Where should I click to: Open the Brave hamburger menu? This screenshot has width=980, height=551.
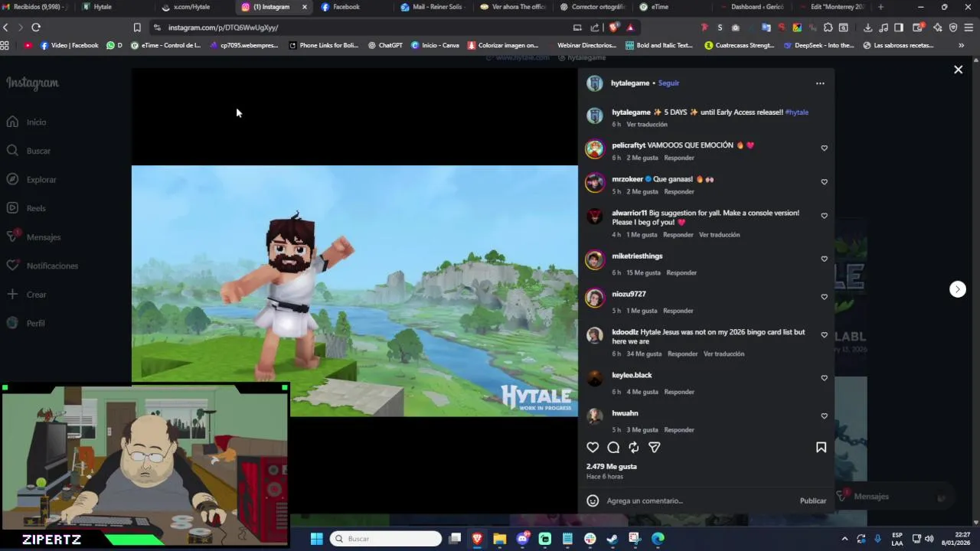click(x=969, y=28)
